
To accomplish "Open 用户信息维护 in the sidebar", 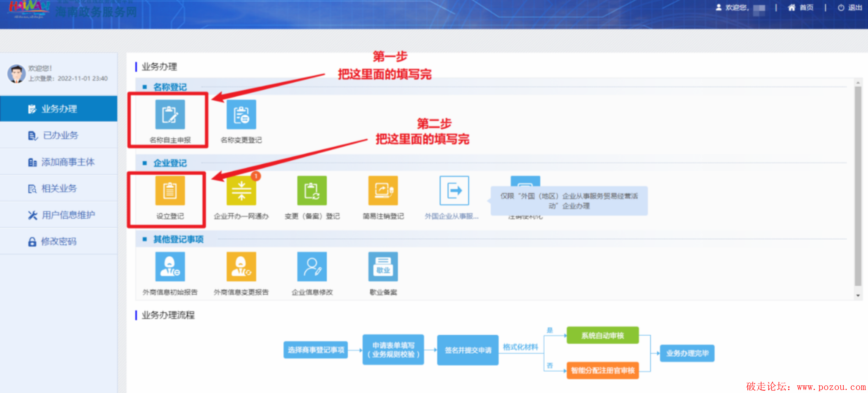I will coord(68,215).
